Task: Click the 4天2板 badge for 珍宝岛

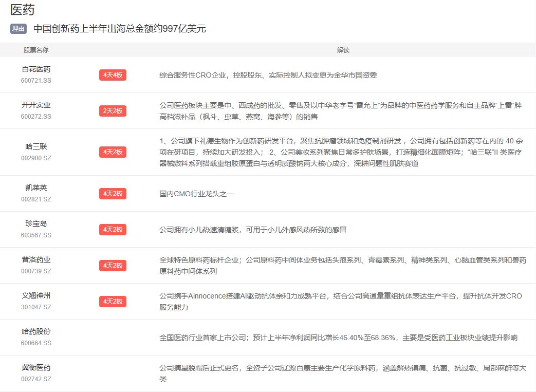Action: click(113, 230)
